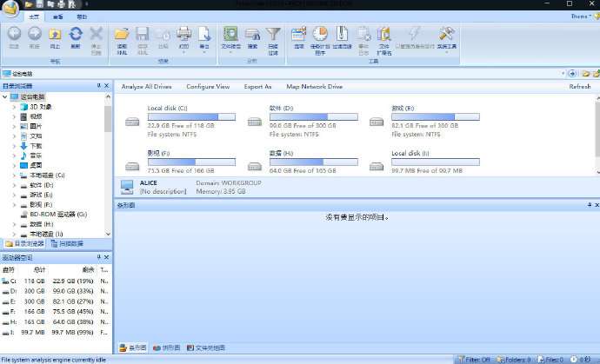This screenshot has height=364, width=600.
Task: Click the file search icon
Action: coord(252,36)
